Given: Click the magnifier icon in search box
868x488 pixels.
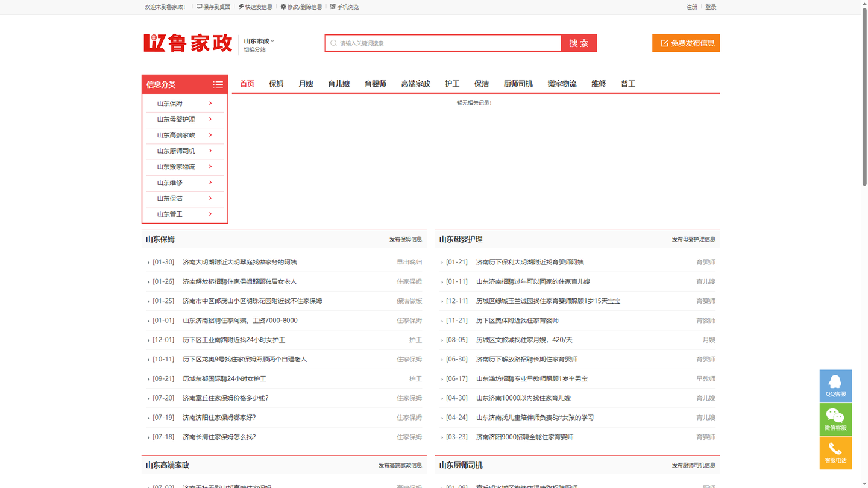Looking at the screenshot, I should [x=333, y=43].
